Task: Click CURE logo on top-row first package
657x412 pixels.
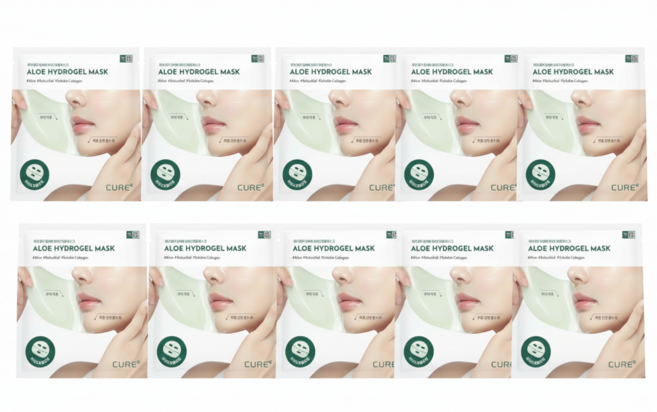Action: pos(119,187)
